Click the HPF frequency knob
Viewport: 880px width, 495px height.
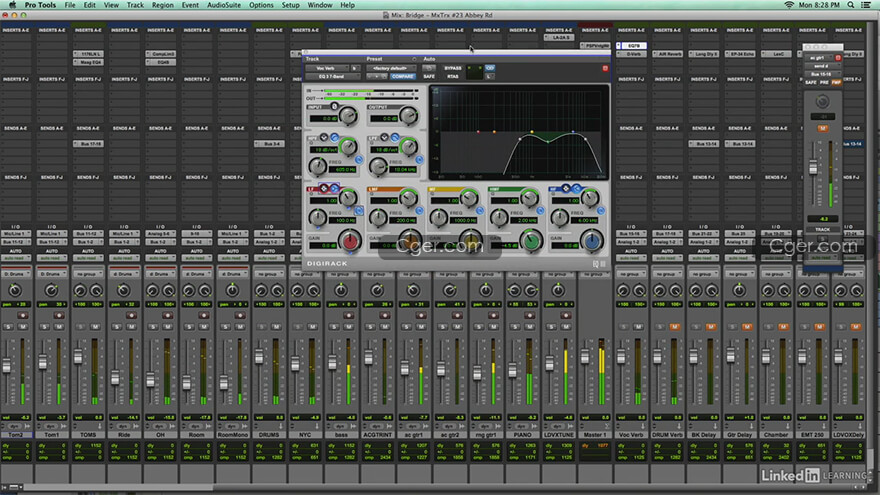coord(318,166)
